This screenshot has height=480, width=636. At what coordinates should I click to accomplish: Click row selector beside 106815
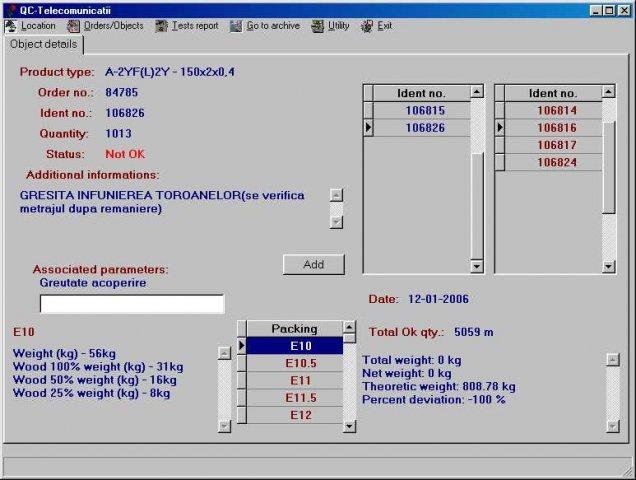[368, 110]
